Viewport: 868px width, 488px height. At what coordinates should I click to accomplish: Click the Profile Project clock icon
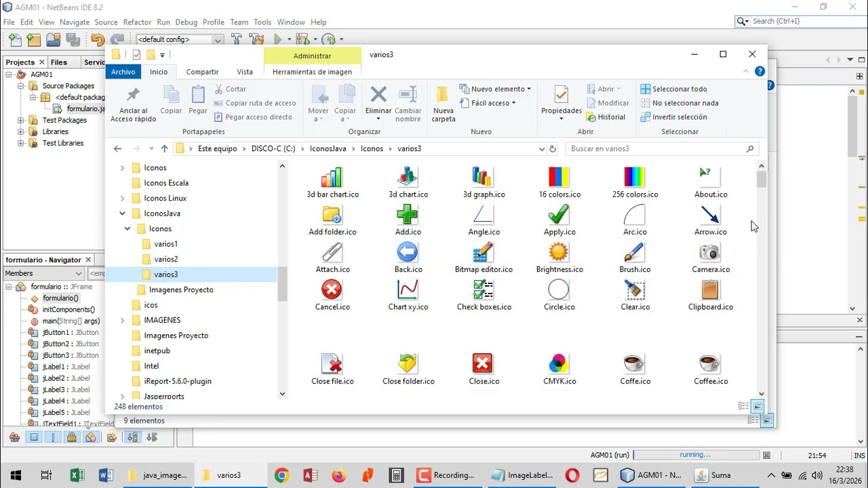point(329,39)
